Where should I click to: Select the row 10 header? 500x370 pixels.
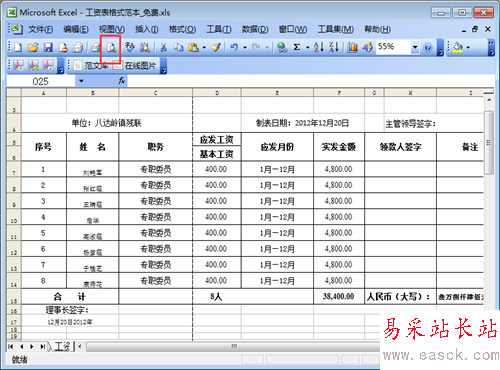tap(14, 217)
